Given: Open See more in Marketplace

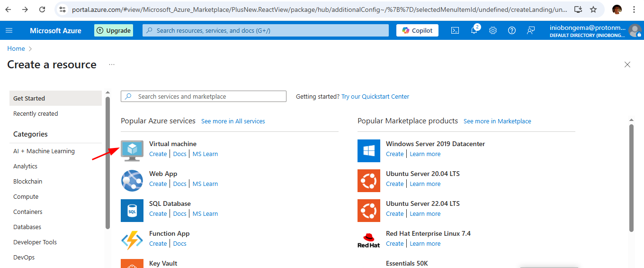Looking at the screenshot, I should click(497, 121).
